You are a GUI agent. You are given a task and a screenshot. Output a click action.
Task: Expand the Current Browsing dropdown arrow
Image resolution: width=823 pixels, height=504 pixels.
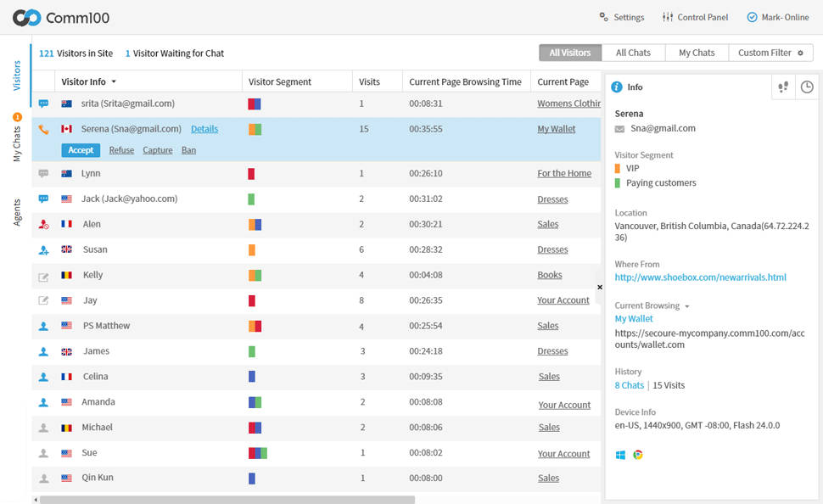pyautogui.click(x=687, y=306)
